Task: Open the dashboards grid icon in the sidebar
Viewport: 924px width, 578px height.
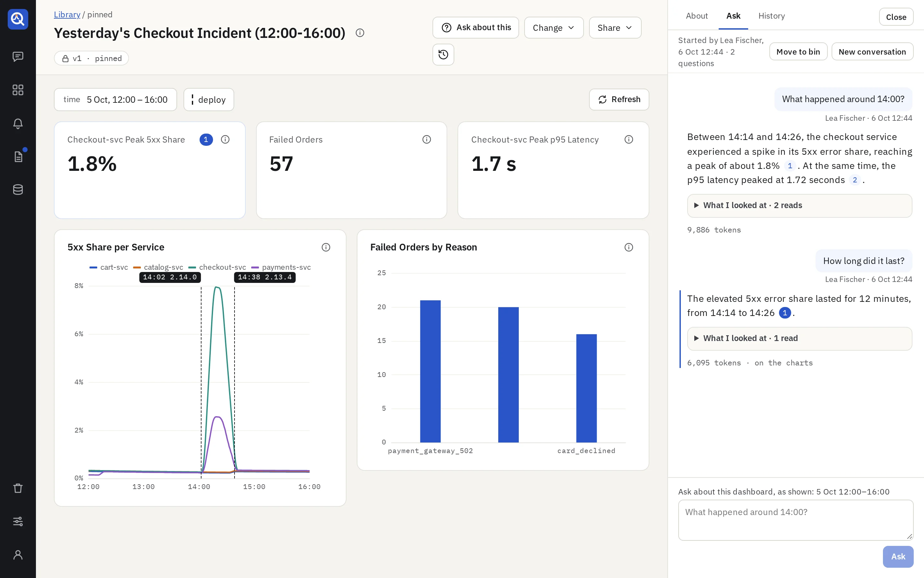Action: 18,90
